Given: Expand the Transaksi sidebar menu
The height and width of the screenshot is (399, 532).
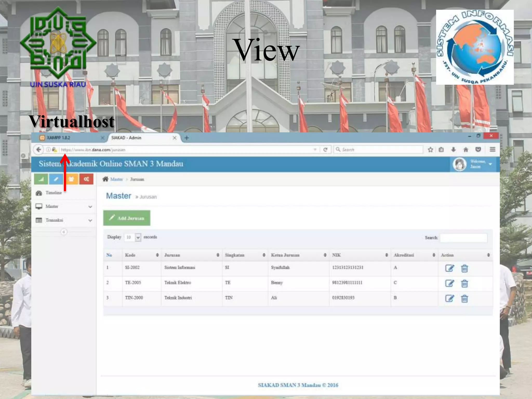Looking at the screenshot, I should click(64, 220).
